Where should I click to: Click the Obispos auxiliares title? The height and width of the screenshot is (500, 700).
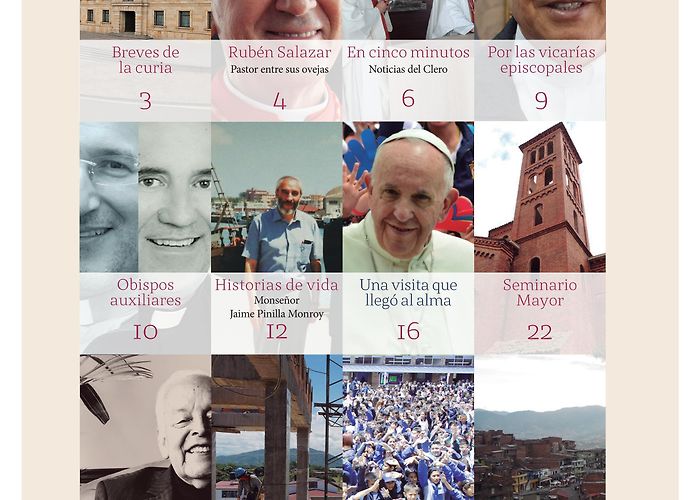pos(146,292)
